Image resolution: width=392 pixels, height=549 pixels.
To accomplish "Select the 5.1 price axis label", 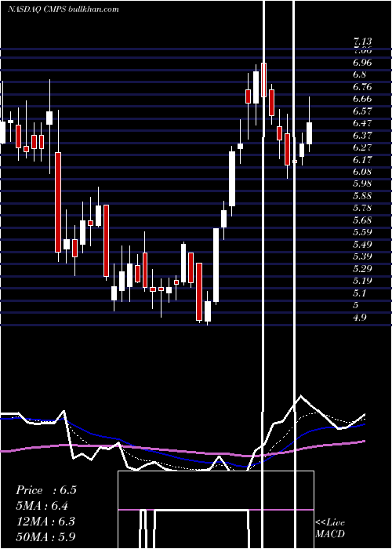I will coord(360,293).
